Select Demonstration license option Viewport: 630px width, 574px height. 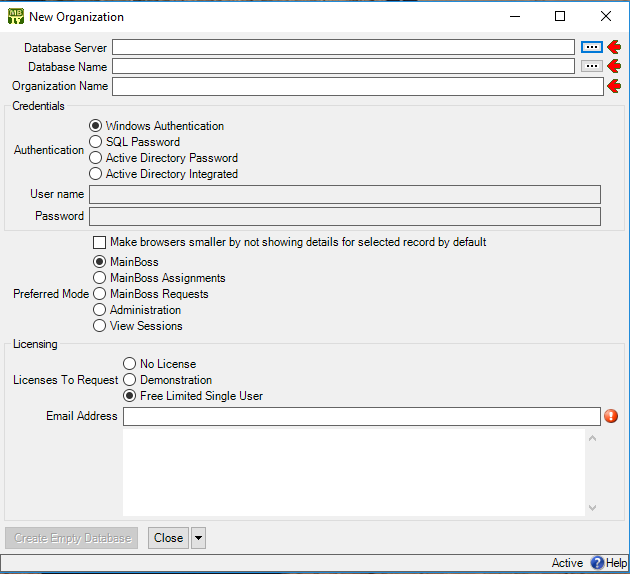[168, 380]
